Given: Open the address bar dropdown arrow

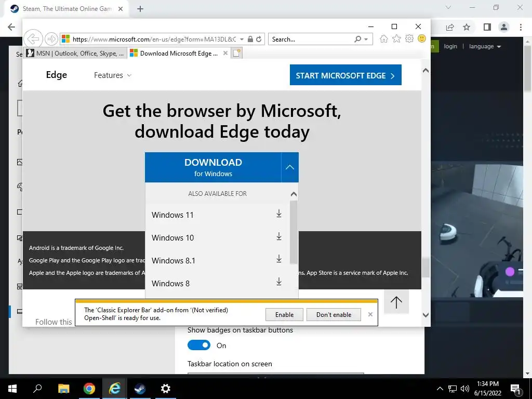Looking at the screenshot, I should click(x=242, y=39).
